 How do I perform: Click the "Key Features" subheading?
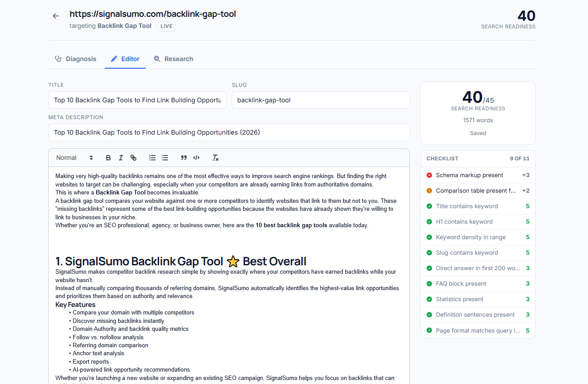coord(75,305)
